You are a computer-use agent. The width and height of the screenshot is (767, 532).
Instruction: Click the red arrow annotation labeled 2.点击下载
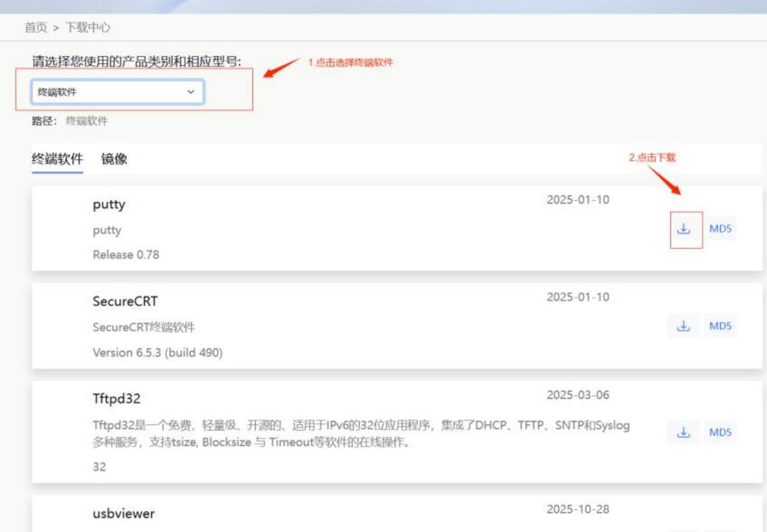663,179
